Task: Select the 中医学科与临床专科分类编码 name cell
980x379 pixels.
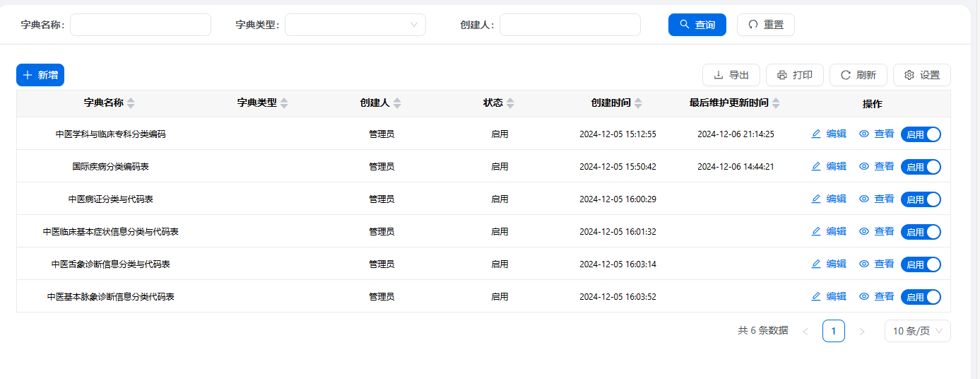Action: [x=111, y=134]
